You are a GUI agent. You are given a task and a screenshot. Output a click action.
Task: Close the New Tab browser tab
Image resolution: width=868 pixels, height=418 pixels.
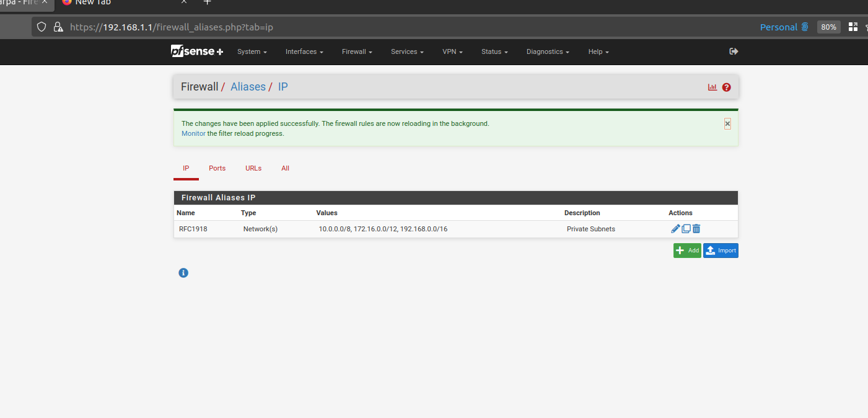click(184, 2)
